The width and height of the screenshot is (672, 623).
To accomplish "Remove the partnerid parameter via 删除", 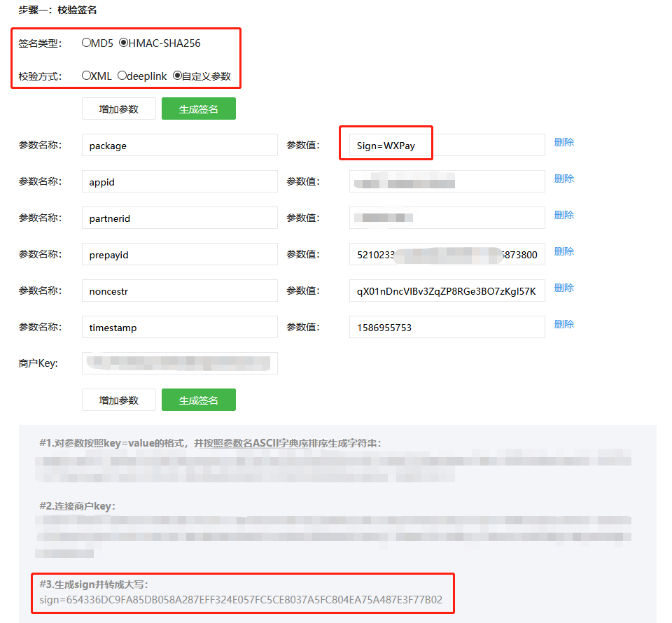I will click(x=563, y=215).
